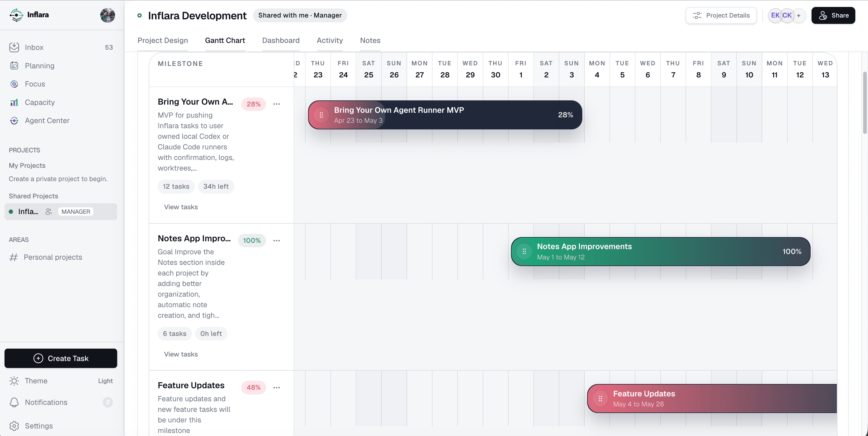Open the Inbox icon in sidebar
The width and height of the screenshot is (868, 436).
[x=14, y=47]
